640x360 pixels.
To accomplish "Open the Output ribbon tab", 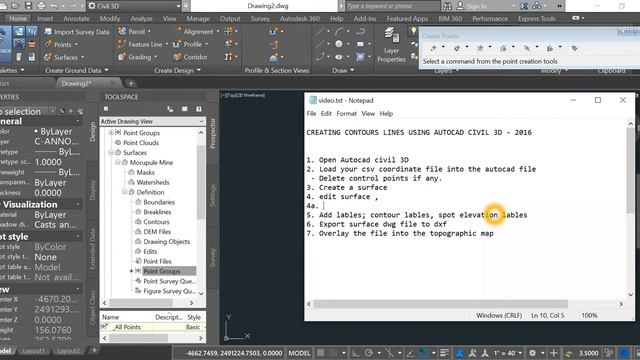I will click(230, 19).
